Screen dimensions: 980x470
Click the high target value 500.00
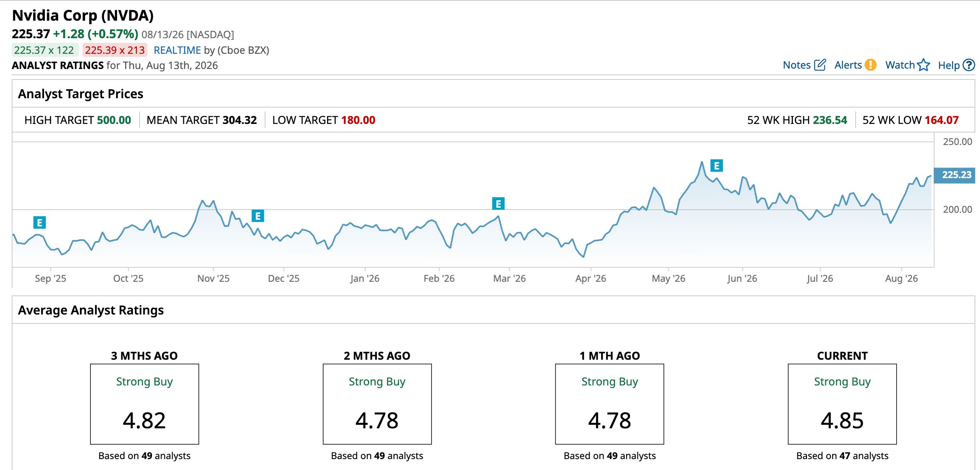(x=114, y=120)
